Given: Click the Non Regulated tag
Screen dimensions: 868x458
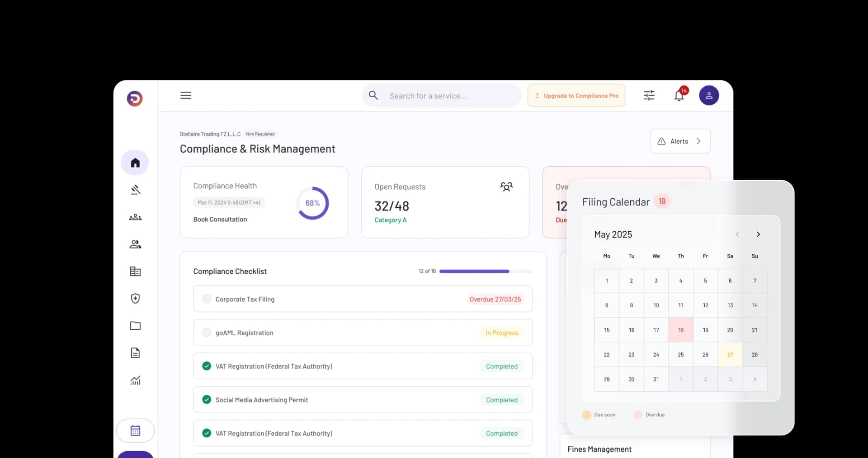Looking at the screenshot, I should tap(260, 134).
